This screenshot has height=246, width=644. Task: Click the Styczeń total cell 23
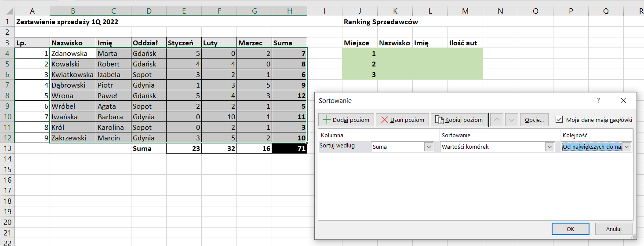coord(184,148)
